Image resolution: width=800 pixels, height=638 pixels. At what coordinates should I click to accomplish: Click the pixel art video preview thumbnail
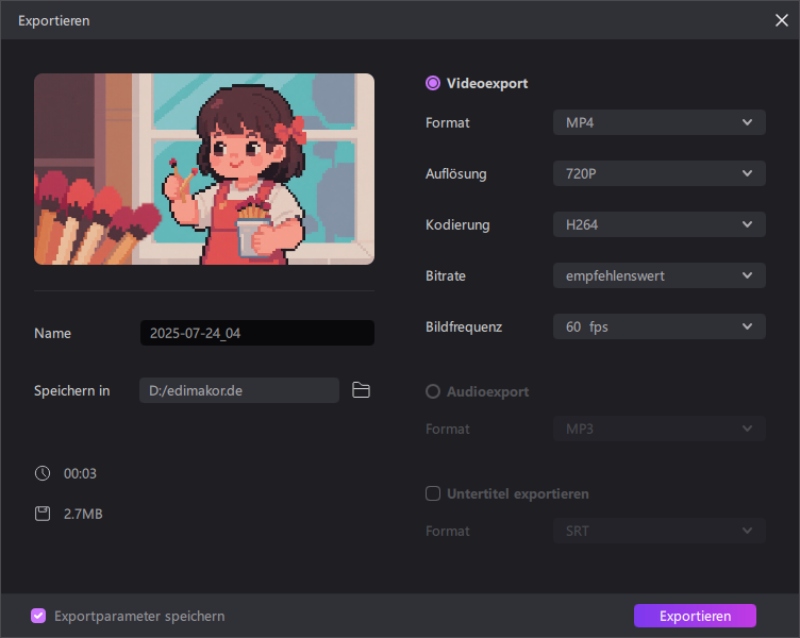pyautogui.click(x=204, y=169)
